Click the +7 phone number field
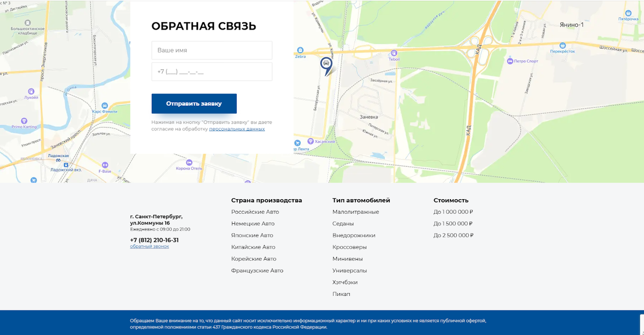This screenshot has width=644, height=335. [212, 71]
